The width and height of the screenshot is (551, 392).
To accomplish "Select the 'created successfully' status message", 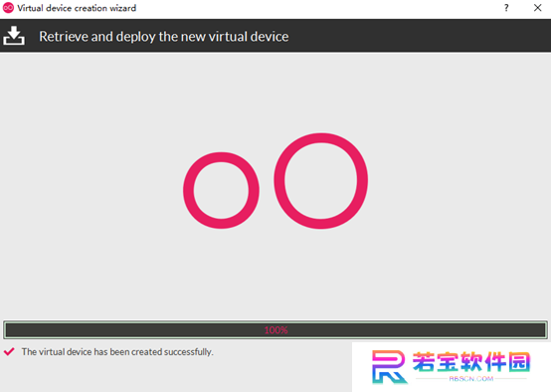I will pyautogui.click(x=117, y=352).
